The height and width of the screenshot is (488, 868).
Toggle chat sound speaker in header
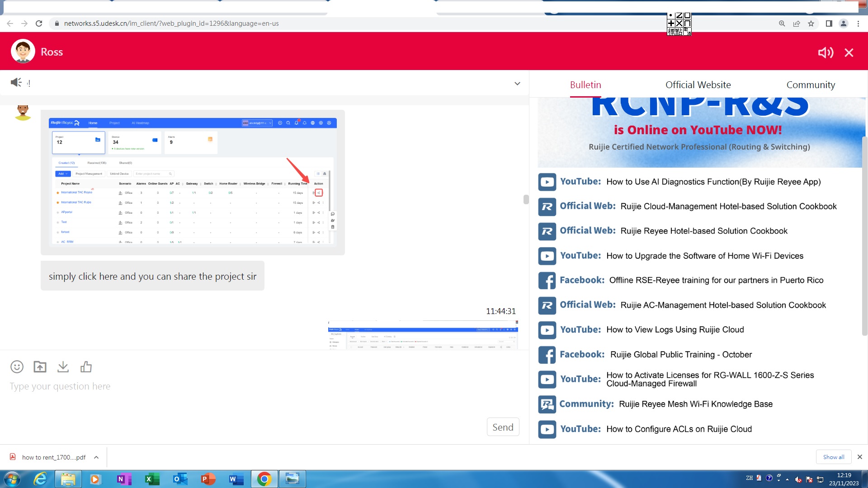(x=826, y=52)
